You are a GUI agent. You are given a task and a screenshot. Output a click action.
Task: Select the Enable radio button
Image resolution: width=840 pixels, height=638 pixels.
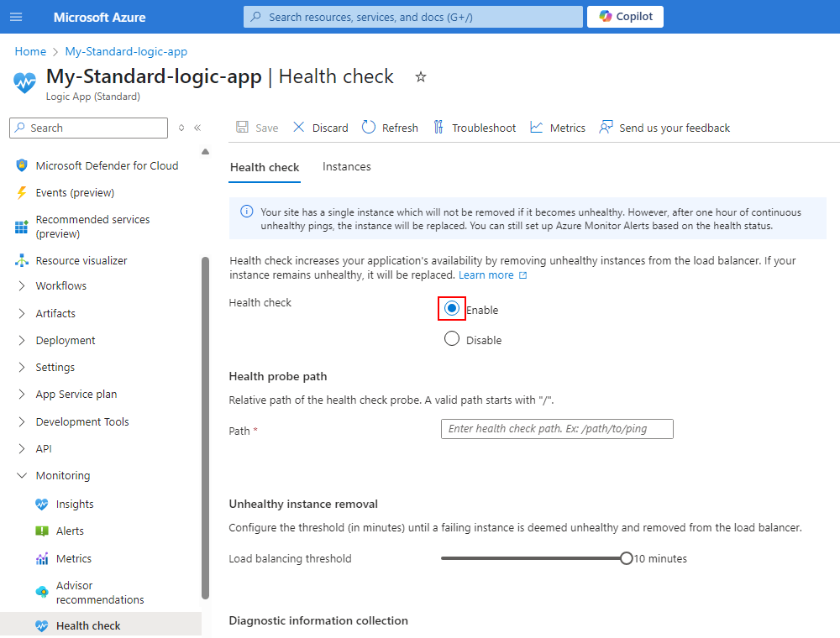pos(452,308)
